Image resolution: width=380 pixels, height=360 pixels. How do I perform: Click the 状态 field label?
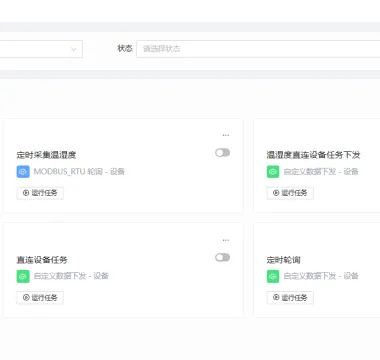[125, 48]
